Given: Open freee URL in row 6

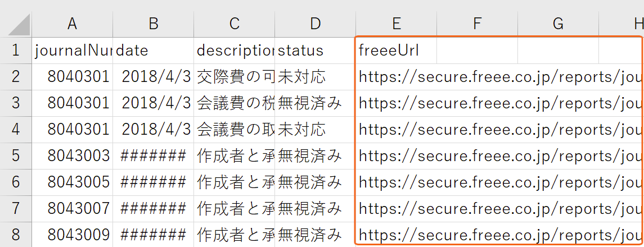Looking at the screenshot, I should point(499,182).
